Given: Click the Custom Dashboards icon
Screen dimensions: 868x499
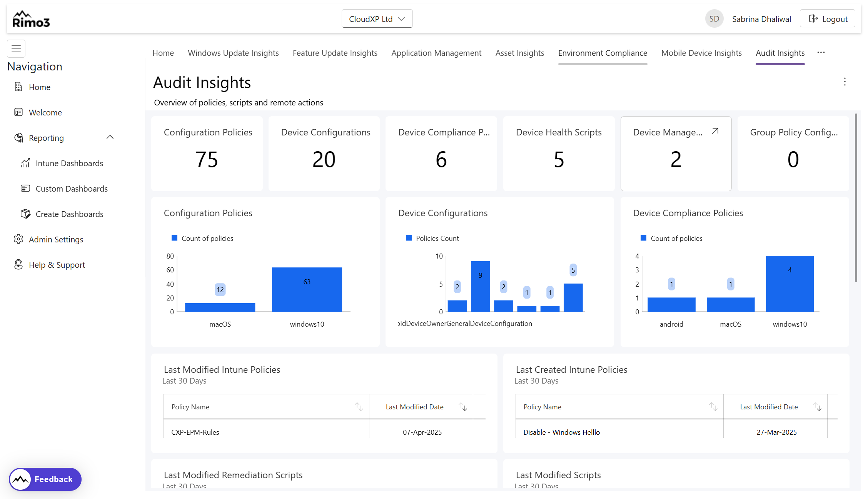Looking at the screenshot, I should click(x=25, y=189).
